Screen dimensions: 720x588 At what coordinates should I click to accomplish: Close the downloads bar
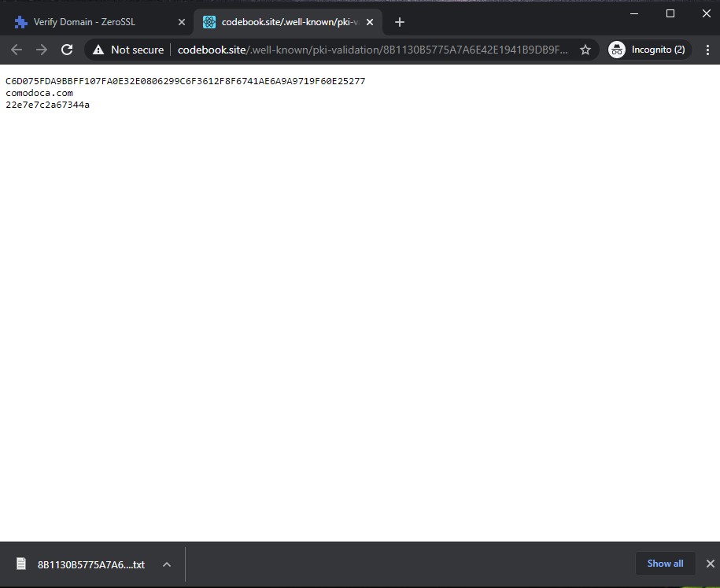pyautogui.click(x=710, y=564)
